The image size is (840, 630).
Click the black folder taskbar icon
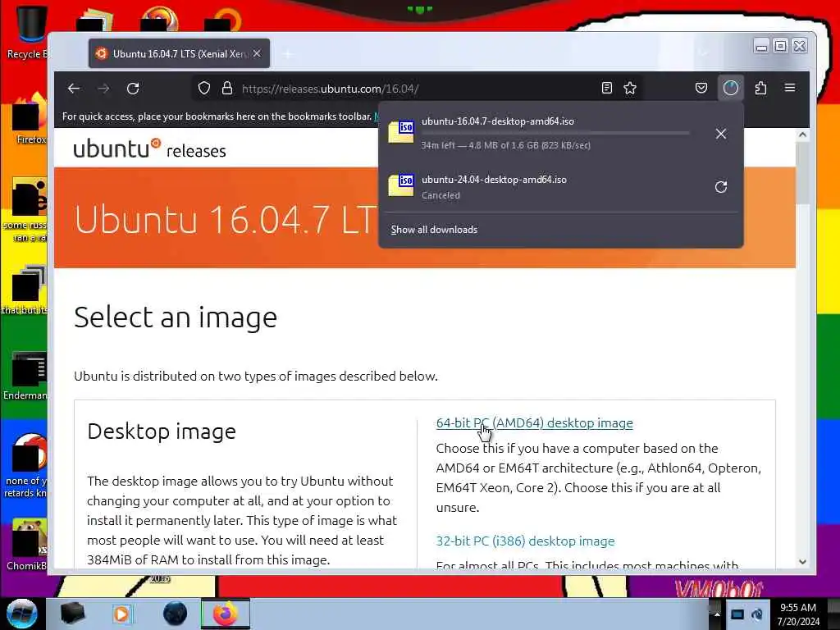point(72,614)
